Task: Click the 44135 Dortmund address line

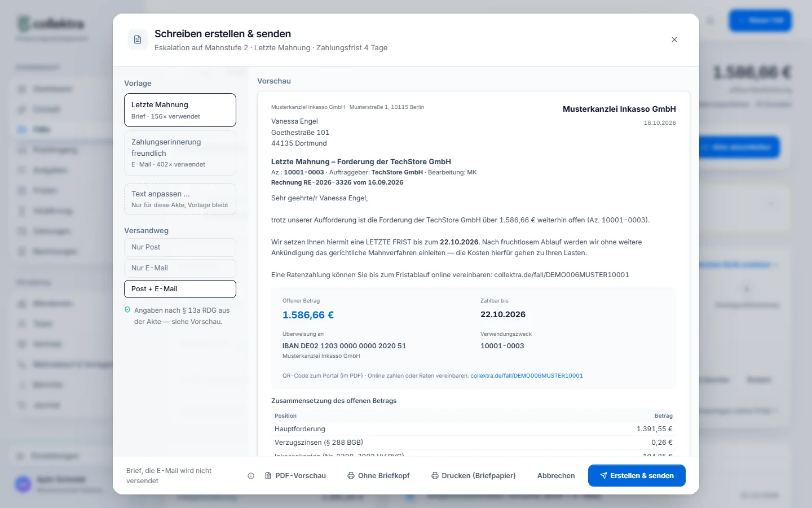Action: point(299,143)
